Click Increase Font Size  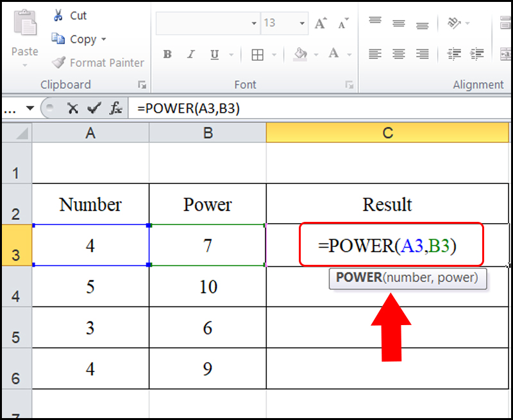click(320, 23)
